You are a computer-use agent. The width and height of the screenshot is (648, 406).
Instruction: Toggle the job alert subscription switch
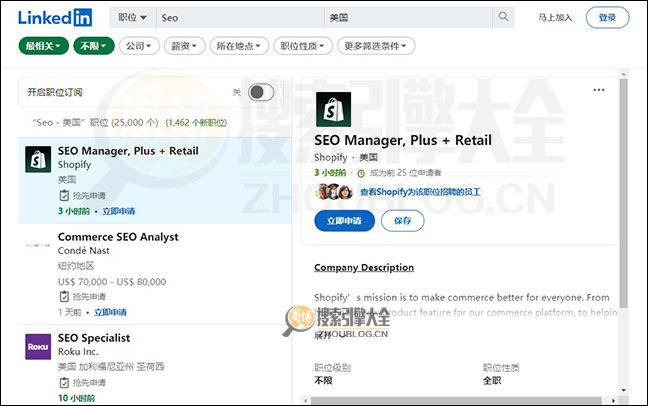(x=261, y=92)
